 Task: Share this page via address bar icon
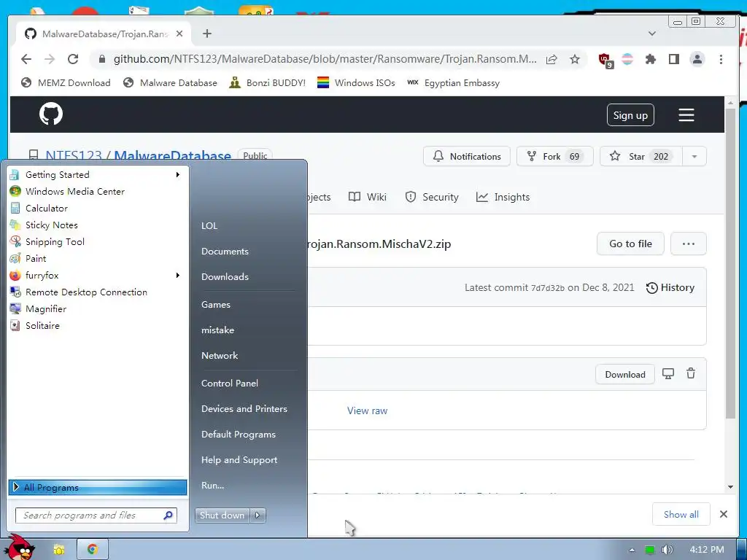551,59
